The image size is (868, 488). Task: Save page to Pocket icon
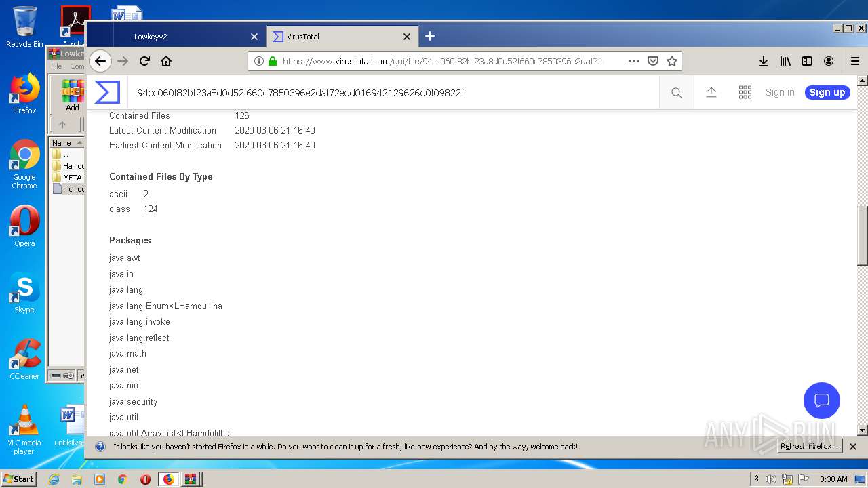pyautogui.click(x=653, y=61)
